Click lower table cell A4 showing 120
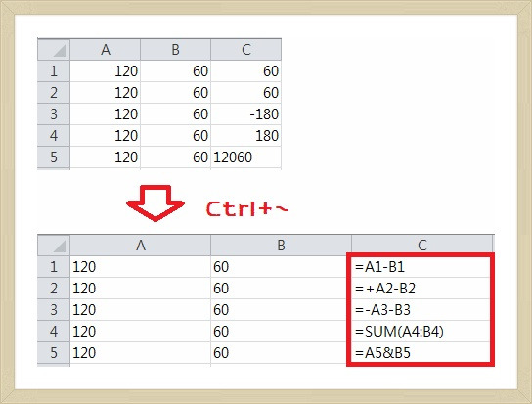 [141, 331]
